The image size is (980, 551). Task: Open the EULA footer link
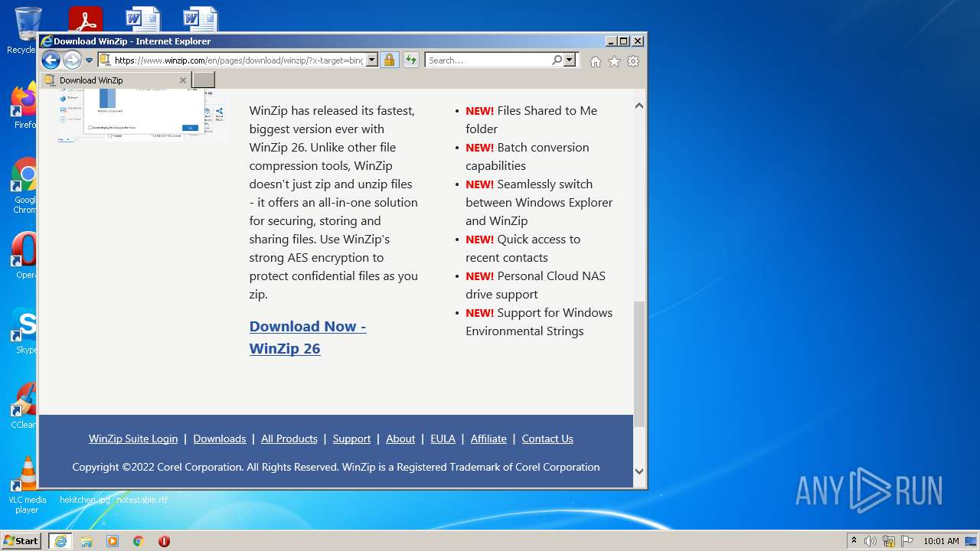click(x=443, y=439)
